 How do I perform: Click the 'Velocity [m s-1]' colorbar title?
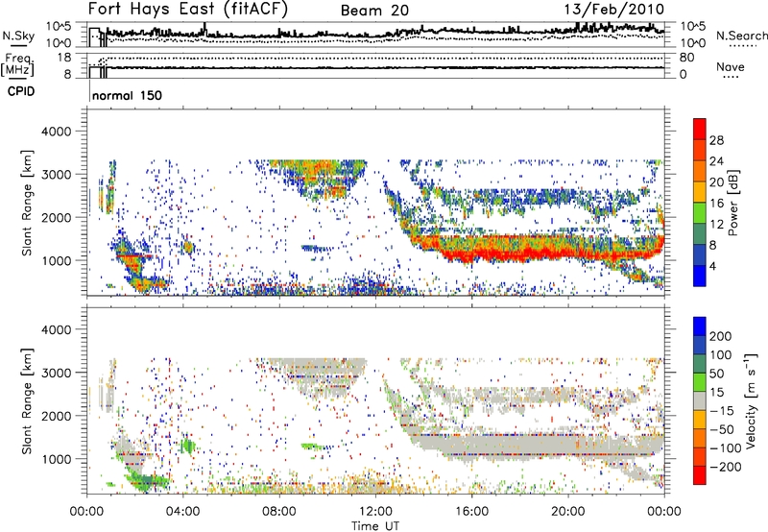pyautogui.click(x=751, y=400)
